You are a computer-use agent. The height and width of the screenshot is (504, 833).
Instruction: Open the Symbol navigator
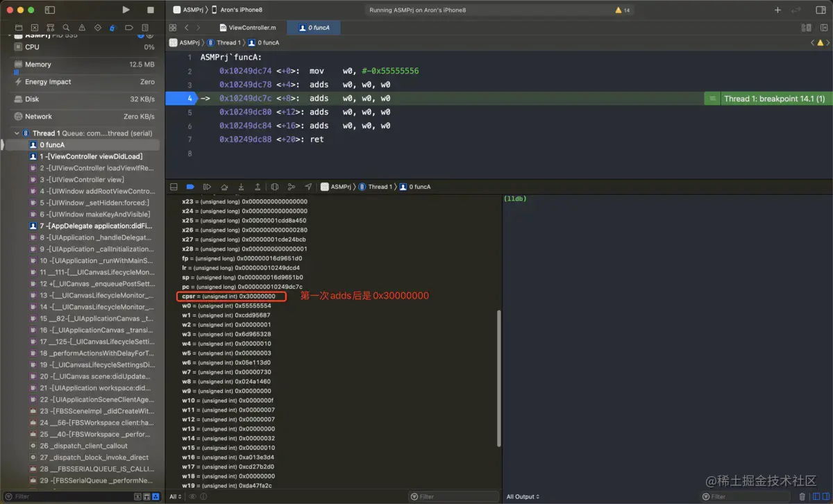51,27
